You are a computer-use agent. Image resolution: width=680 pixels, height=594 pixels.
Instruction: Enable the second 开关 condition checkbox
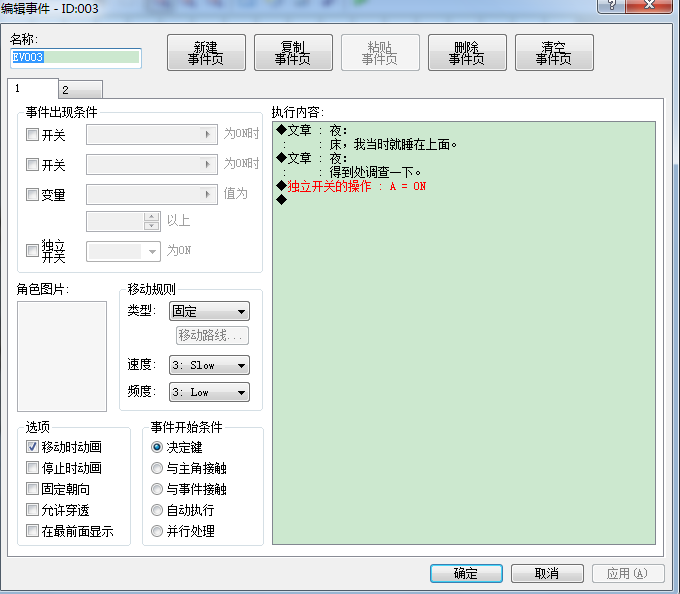(x=33, y=164)
